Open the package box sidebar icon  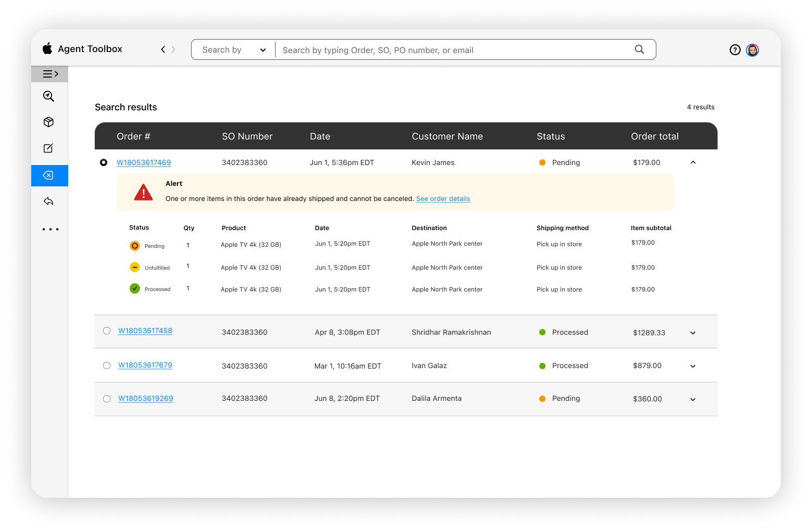[x=48, y=122]
